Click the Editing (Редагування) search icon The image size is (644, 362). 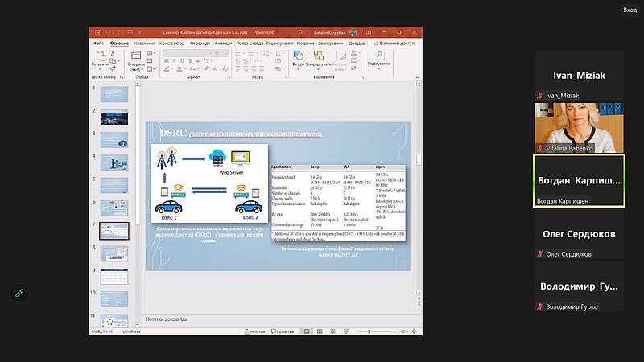coord(378,56)
